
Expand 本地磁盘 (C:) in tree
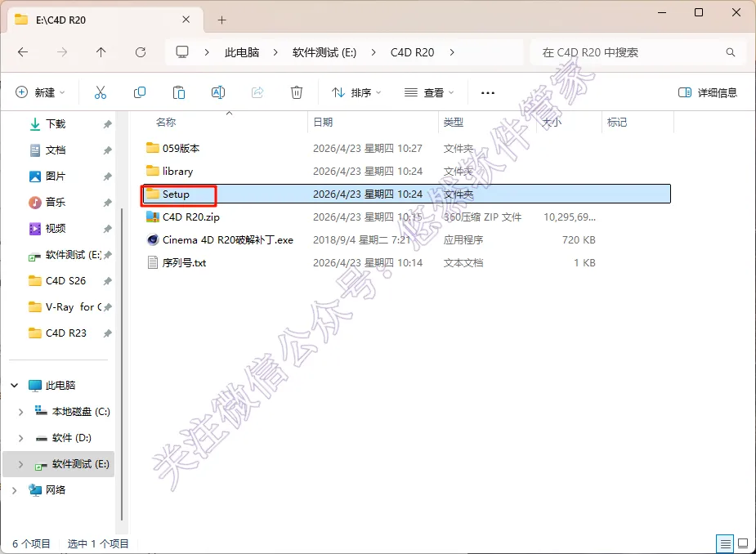coord(20,412)
